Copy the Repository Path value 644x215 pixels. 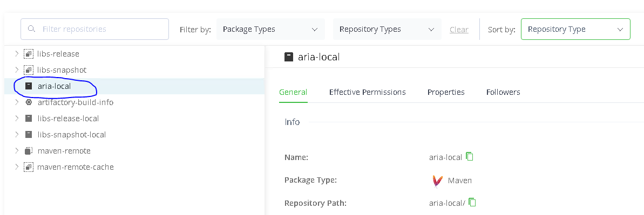(x=472, y=202)
